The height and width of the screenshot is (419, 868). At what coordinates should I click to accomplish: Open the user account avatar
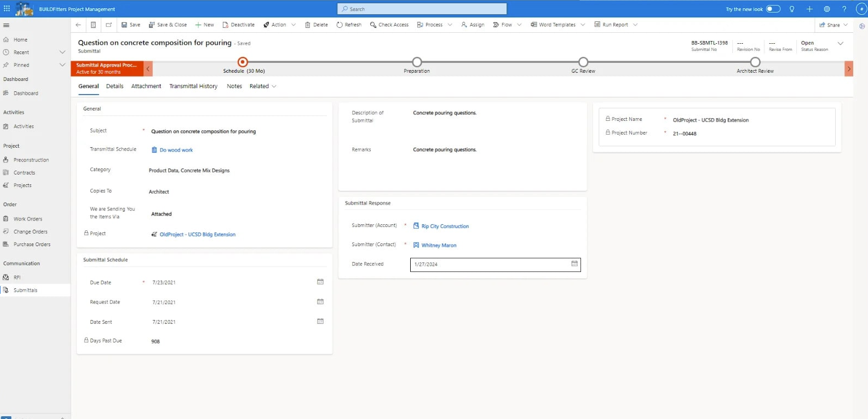point(861,9)
